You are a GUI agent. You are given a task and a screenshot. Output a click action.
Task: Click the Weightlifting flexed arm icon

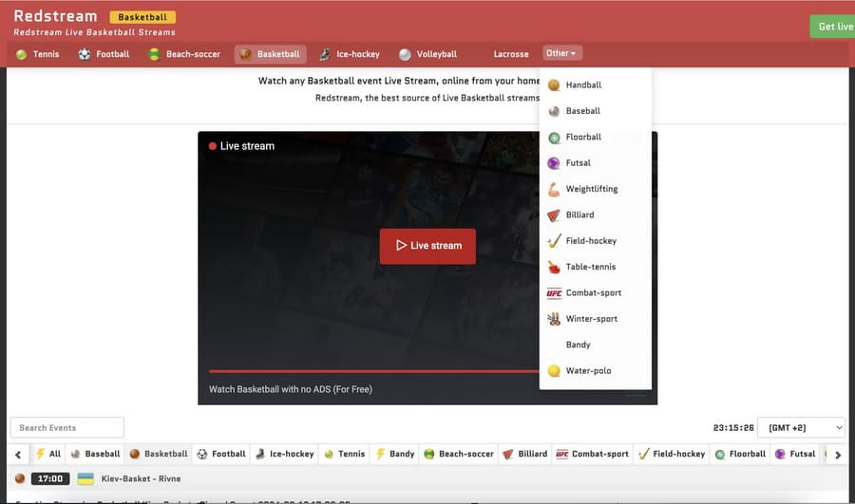click(554, 189)
